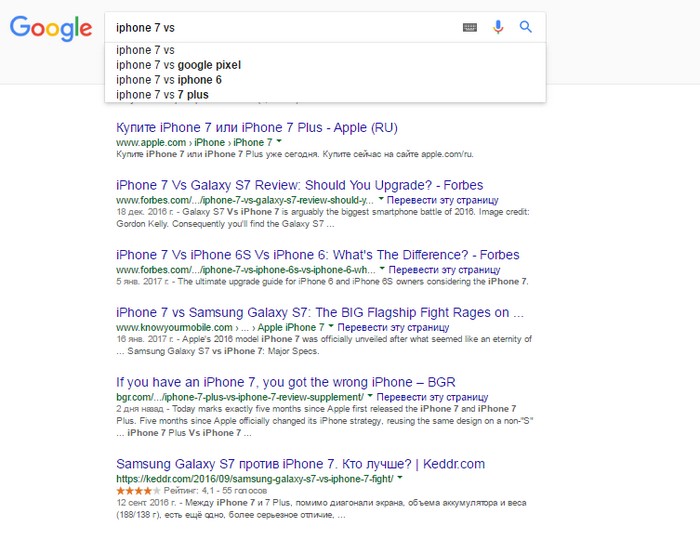Open Keddr "Samsung Galaxy S7 против iPhone 7"
The height and width of the screenshot is (540, 700).
(x=300, y=464)
